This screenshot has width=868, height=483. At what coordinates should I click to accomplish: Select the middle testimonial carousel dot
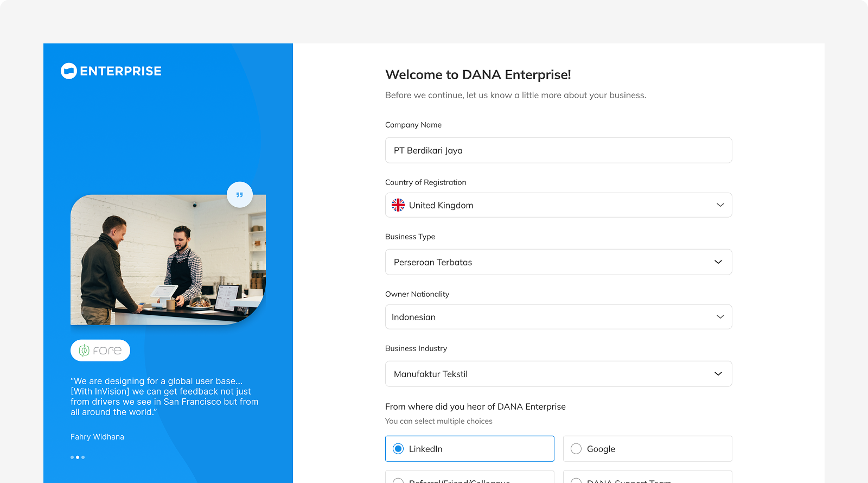(78, 457)
